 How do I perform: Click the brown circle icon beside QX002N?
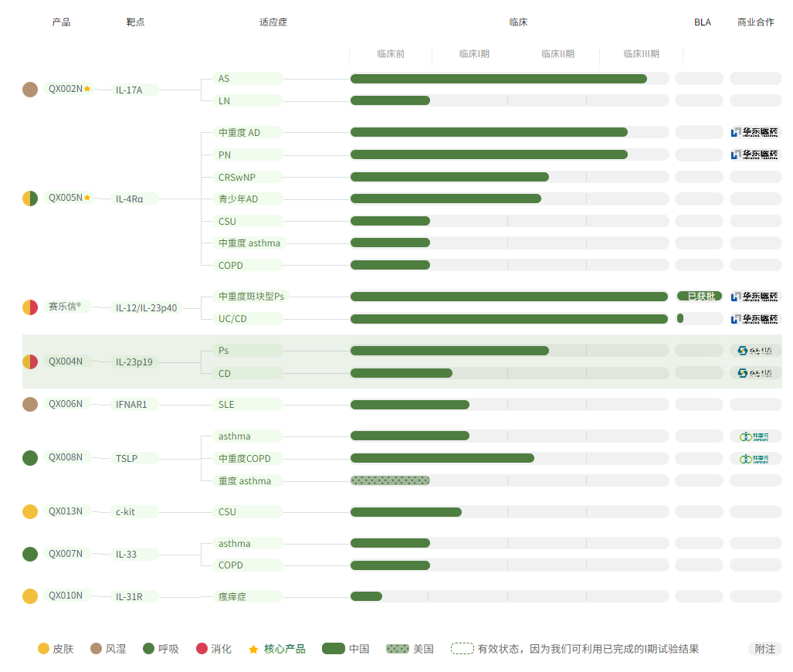(x=30, y=90)
